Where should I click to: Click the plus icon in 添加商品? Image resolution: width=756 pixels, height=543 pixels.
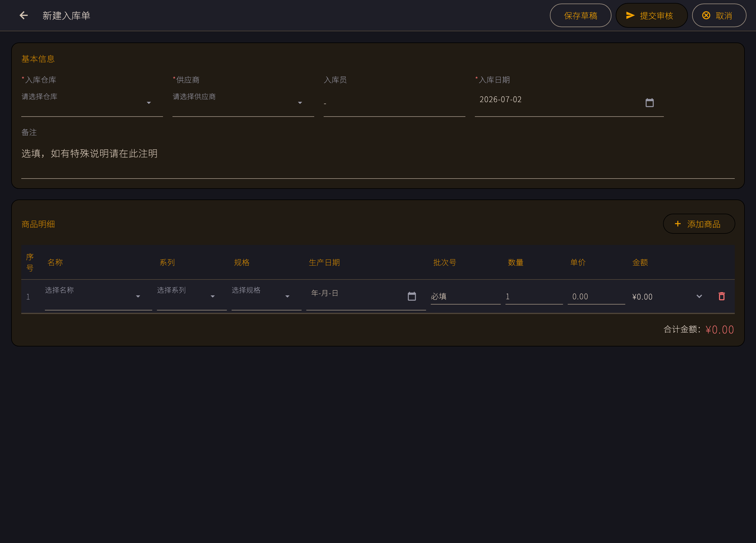click(x=678, y=224)
